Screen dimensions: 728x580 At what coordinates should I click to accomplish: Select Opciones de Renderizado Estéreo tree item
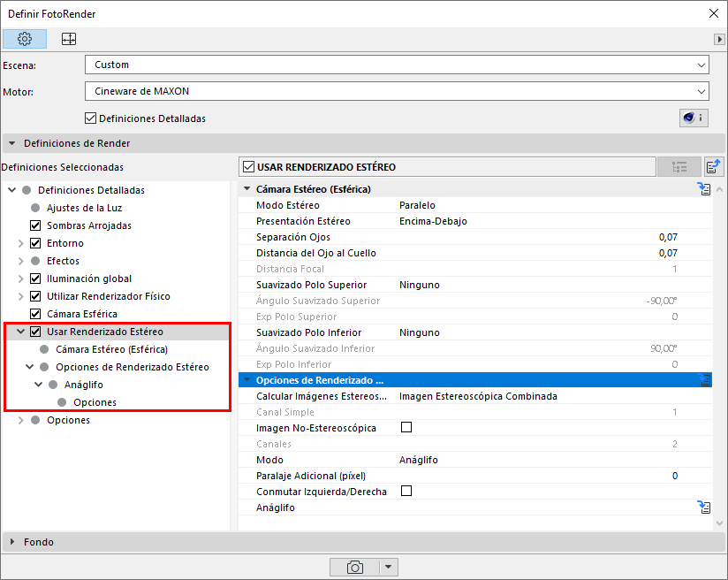point(133,367)
